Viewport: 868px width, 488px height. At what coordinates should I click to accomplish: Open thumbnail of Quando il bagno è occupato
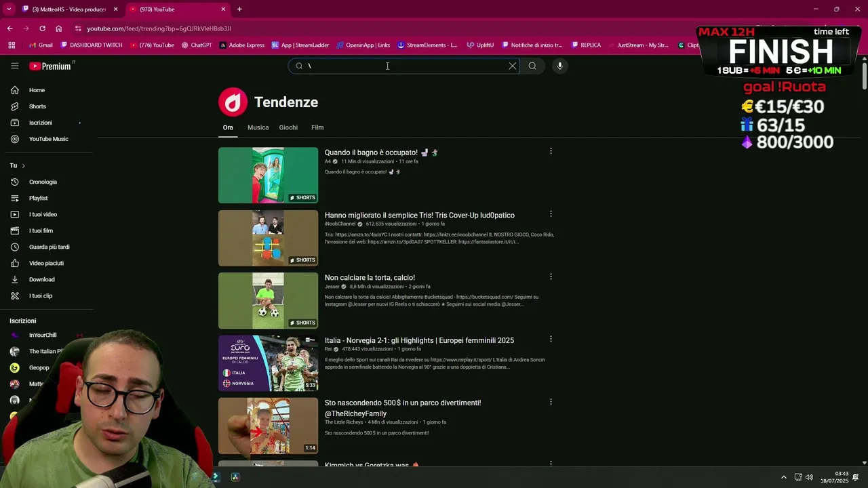(268, 175)
